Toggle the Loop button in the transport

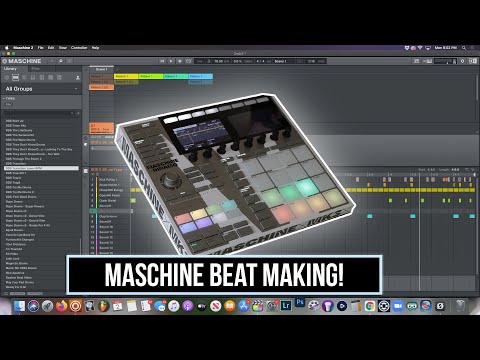(188, 61)
